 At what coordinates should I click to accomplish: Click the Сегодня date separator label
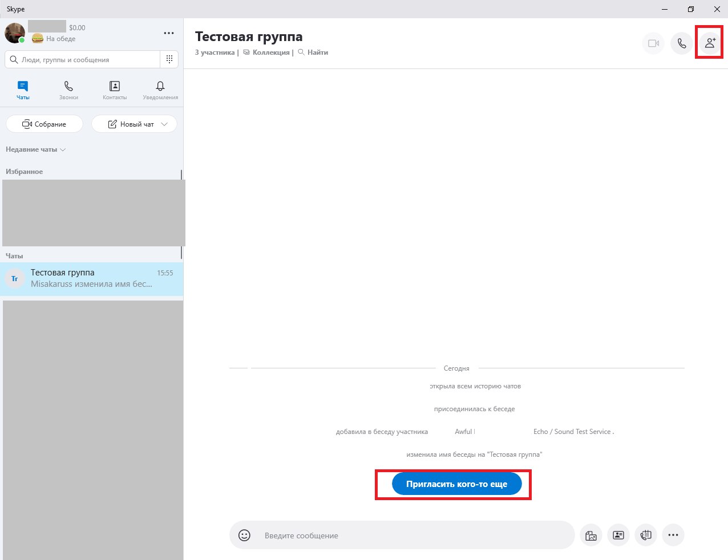456,368
